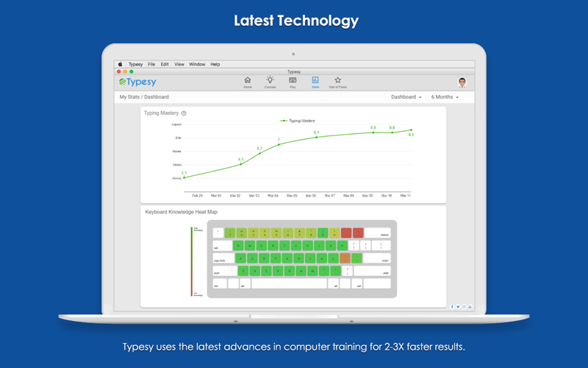
Task: Click the Keyboard Knowledge Heat Map heading
Action: tap(181, 212)
